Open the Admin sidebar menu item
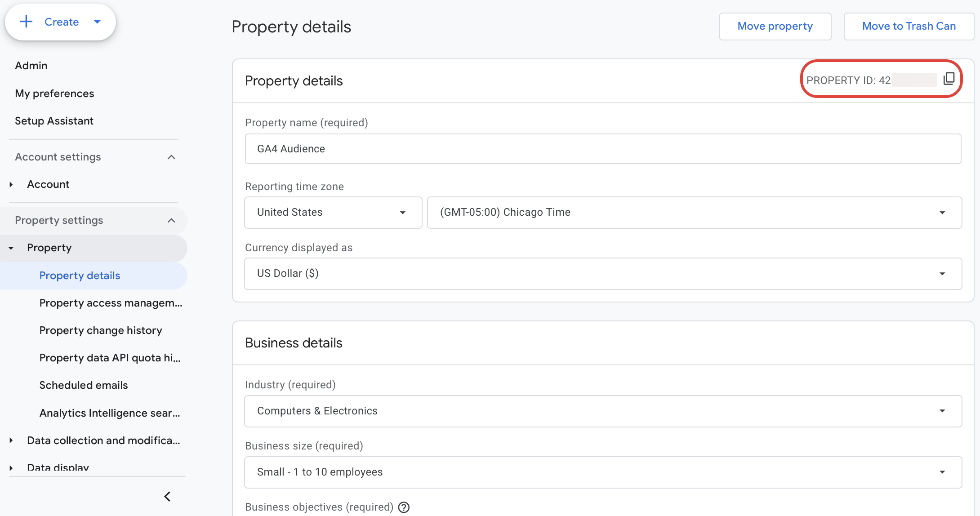The image size is (980, 516). 31,65
